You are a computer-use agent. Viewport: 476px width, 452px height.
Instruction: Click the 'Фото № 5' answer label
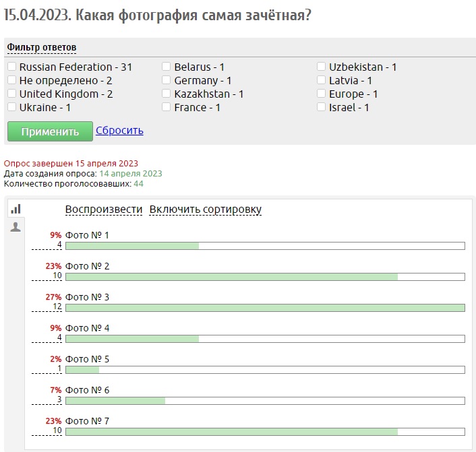click(x=87, y=359)
